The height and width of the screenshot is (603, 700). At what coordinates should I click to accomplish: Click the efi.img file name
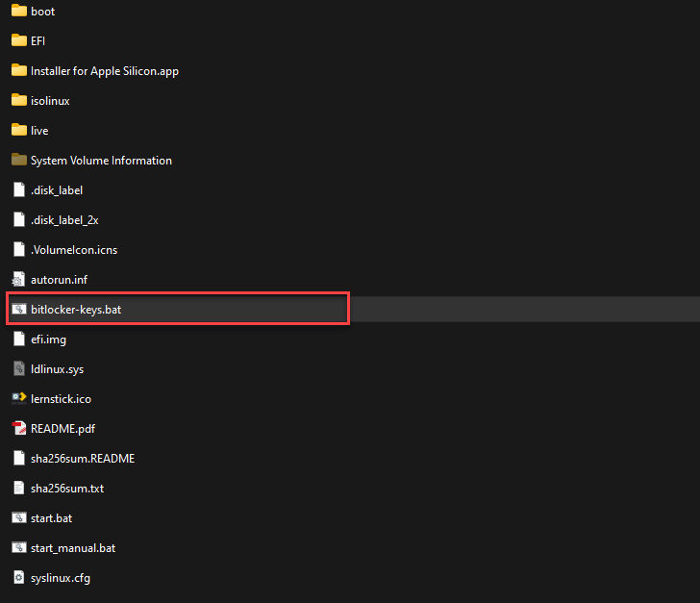(x=48, y=339)
